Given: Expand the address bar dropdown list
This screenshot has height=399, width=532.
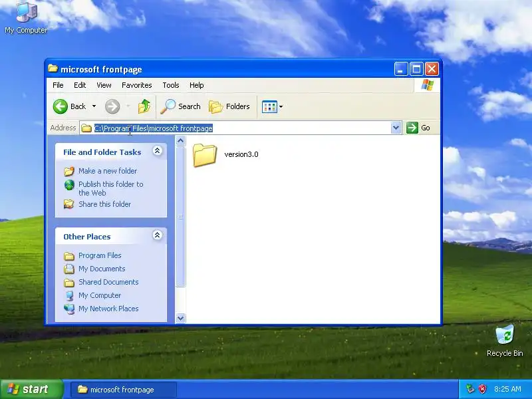Looking at the screenshot, I should (396, 128).
